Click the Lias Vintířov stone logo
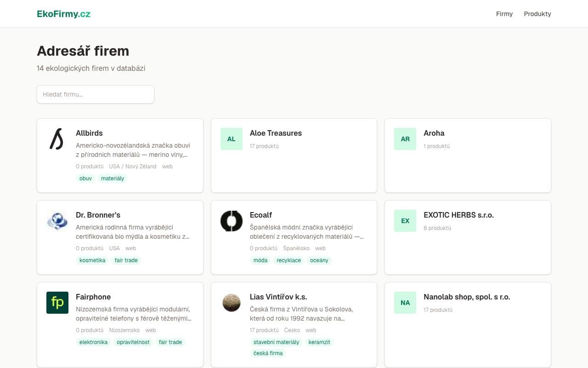The image size is (588, 368). click(232, 303)
